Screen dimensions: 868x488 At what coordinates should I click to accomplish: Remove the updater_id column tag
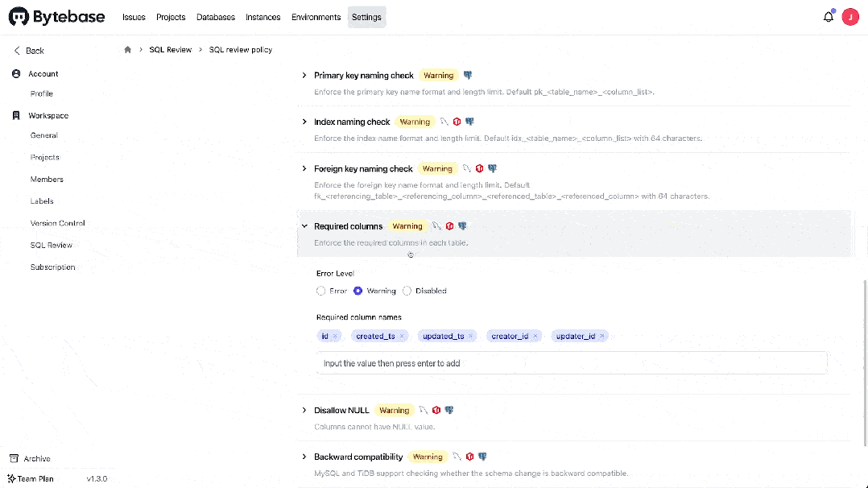[x=601, y=337]
